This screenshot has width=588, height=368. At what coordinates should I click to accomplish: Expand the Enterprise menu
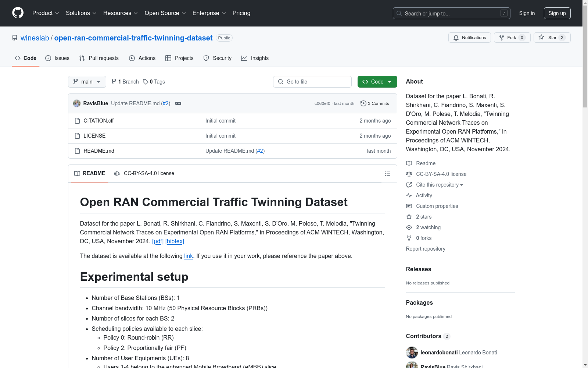coord(209,13)
